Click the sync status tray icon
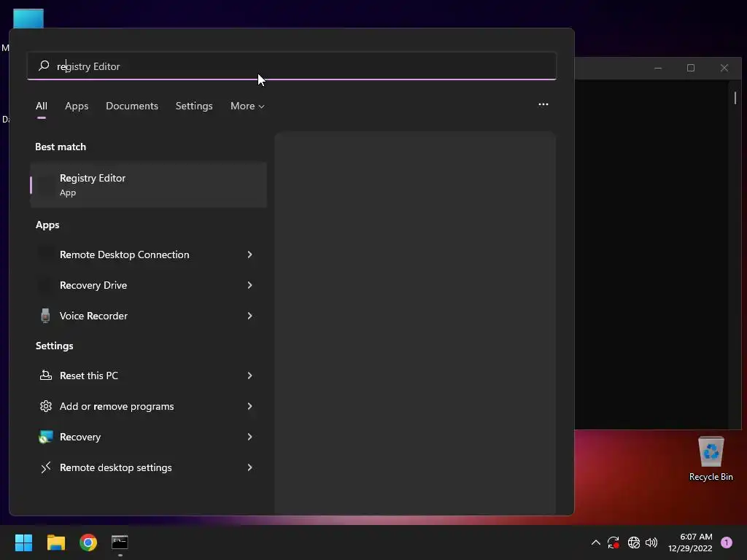The image size is (747, 560). [614, 542]
